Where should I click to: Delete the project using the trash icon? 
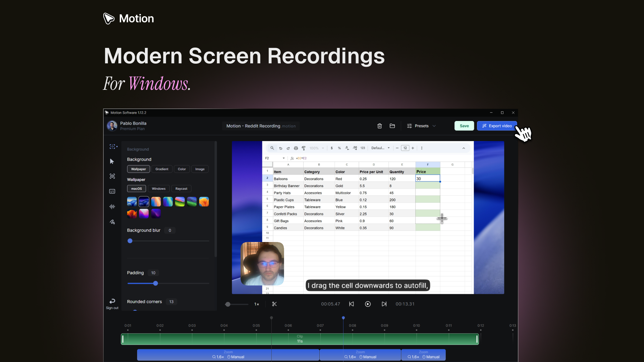click(x=379, y=126)
